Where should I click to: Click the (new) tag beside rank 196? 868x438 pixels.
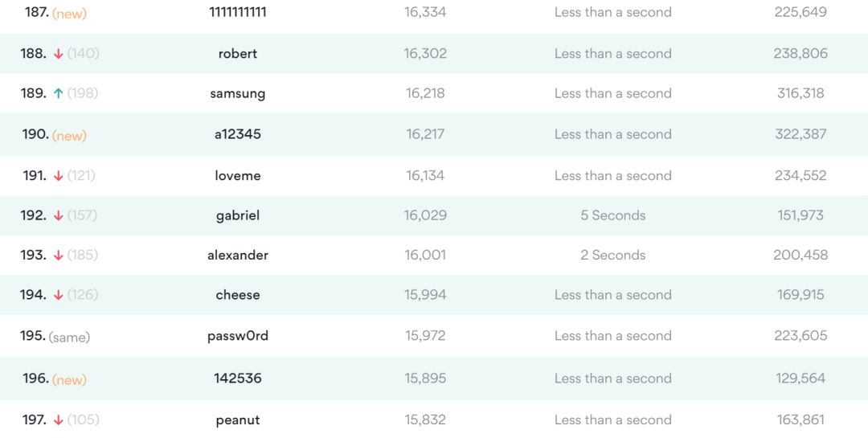69,379
